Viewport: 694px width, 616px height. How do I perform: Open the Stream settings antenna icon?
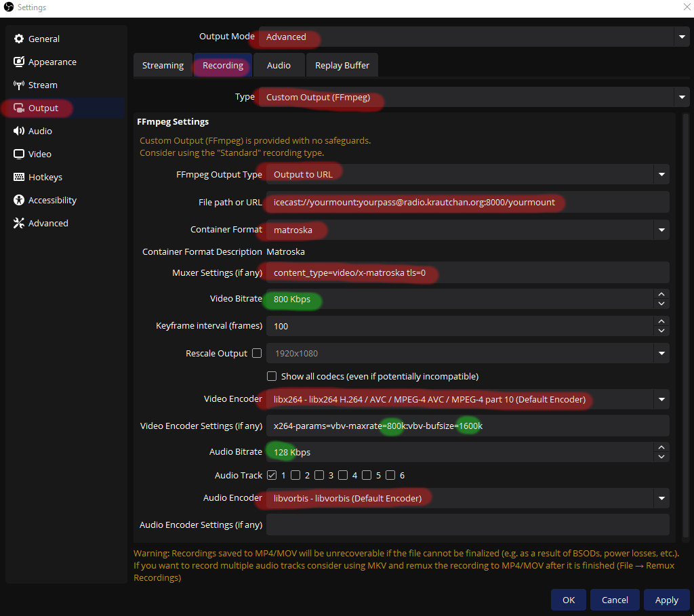point(19,85)
